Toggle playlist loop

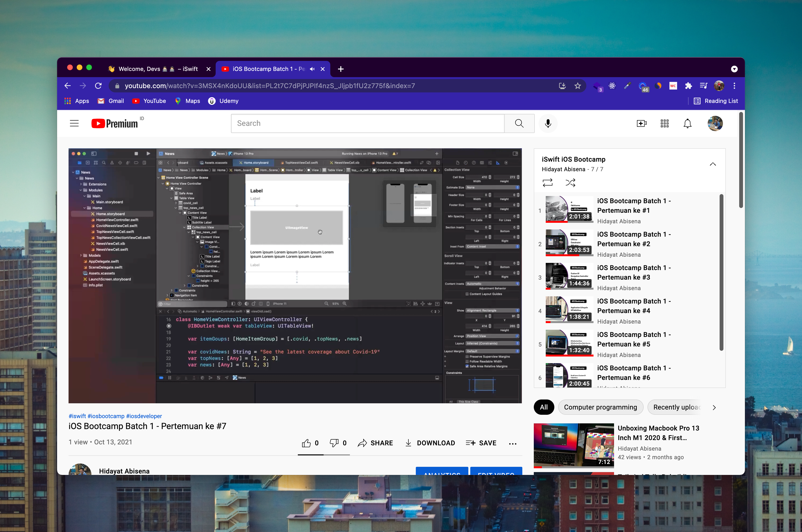[547, 183]
